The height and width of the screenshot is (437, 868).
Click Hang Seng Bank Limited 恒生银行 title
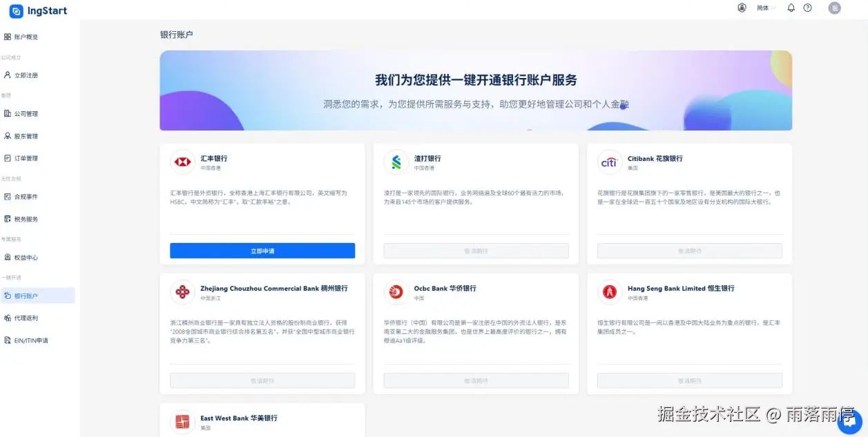pos(681,288)
